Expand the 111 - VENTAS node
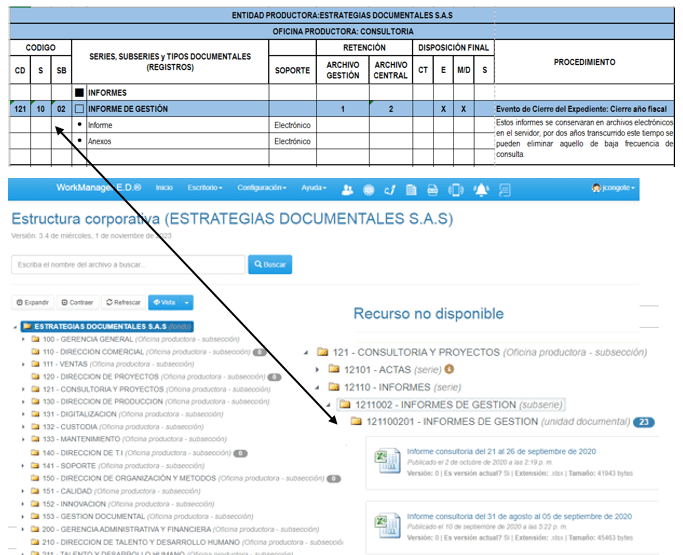The image size is (683, 555). point(24,364)
